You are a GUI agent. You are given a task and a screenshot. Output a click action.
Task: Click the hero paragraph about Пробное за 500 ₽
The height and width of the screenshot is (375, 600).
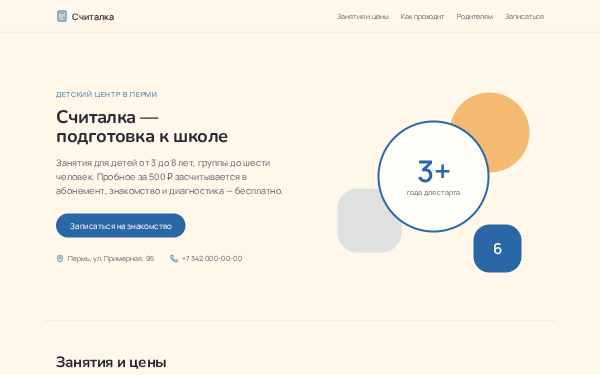pos(170,177)
